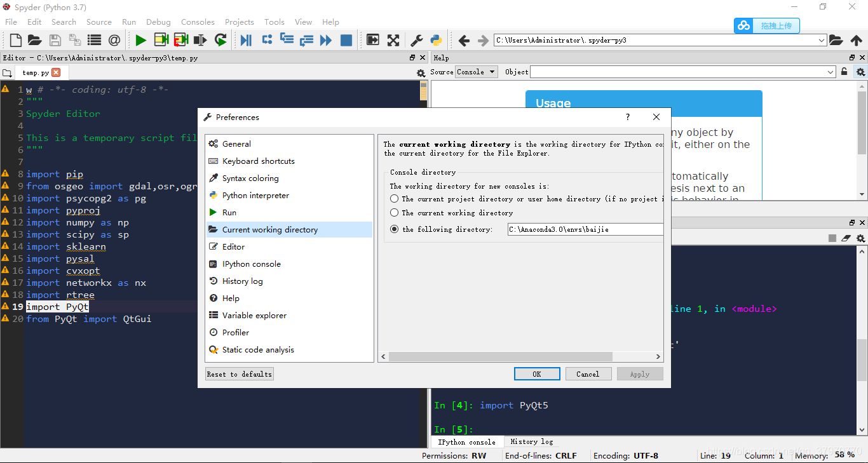The height and width of the screenshot is (463, 868).
Task: Click OK in Preferences dialog
Action: click(x=537, y=374)
